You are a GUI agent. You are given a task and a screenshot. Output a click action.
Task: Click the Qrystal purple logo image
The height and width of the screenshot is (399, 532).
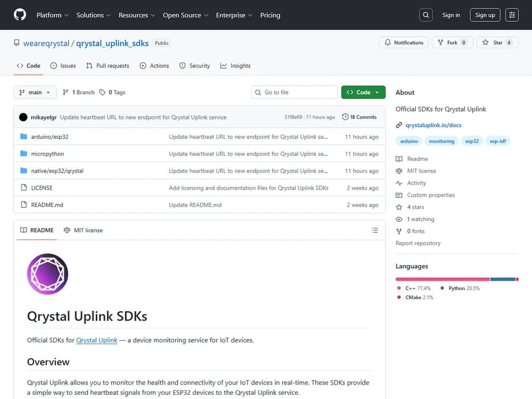(47, 274)
